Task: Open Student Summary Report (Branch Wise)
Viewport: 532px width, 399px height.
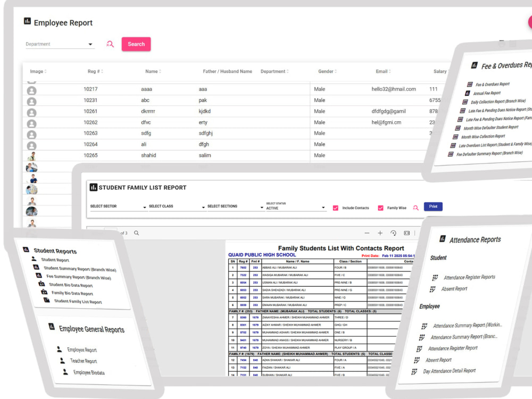Action: [x=80, y=269]
